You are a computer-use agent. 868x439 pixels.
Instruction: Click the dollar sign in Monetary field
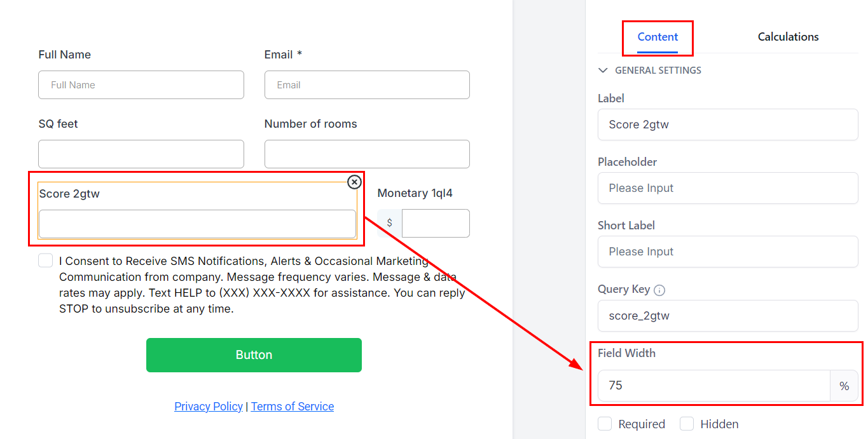pyautogui.click(x=389, y=223)
